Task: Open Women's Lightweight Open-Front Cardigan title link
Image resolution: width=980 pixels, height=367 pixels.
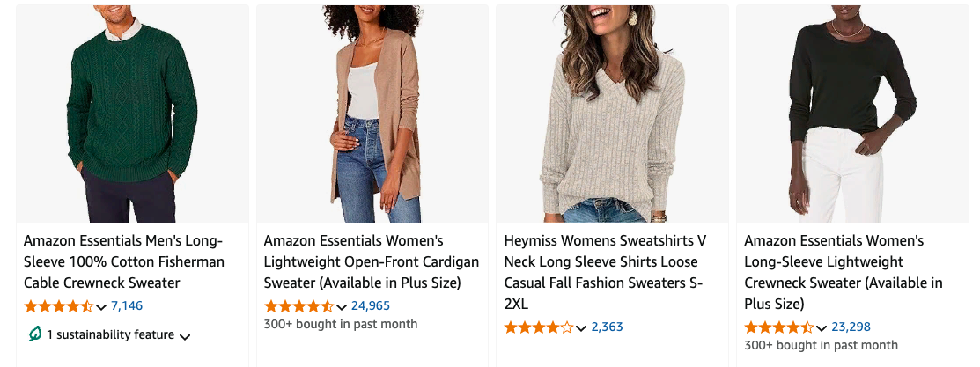Action: tap(371, 261)
